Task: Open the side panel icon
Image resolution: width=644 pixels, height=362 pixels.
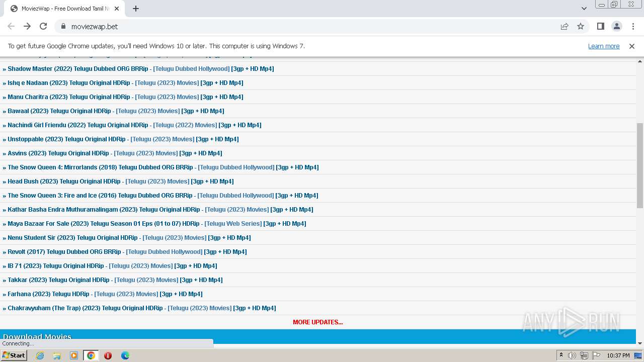Action: coord(600,26)
